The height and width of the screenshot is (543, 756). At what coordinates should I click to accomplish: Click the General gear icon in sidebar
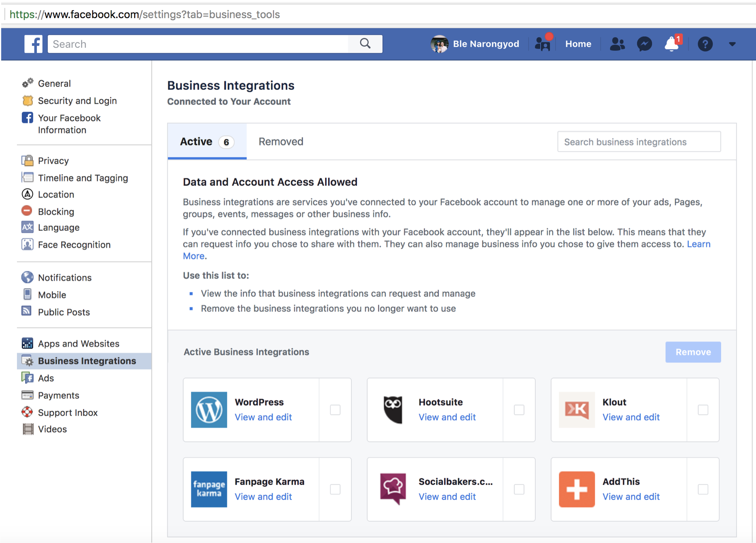(x=28, y=83)
